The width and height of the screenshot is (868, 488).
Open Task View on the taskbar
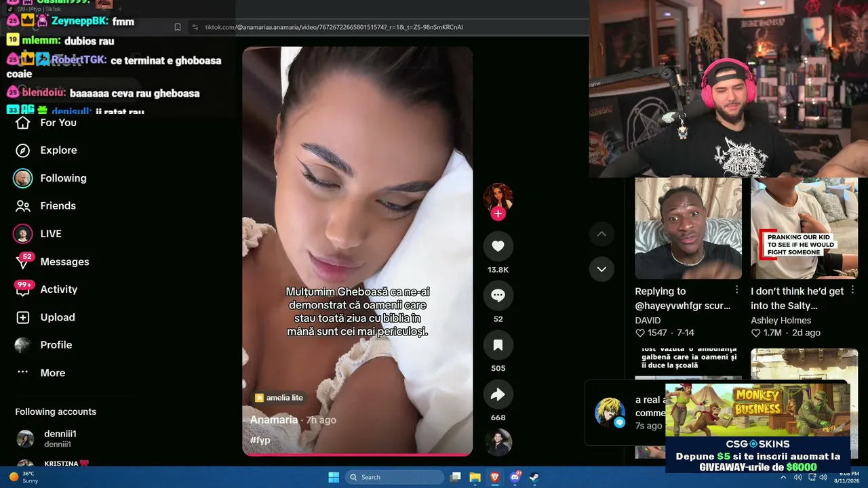(x=456, y=477)
